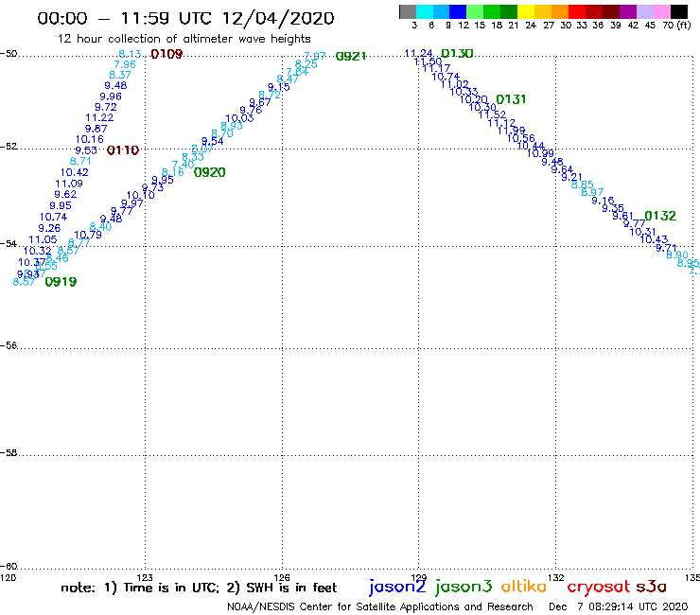Select the 10.99 wave height reading
The width and height of the screenshot is (700, 615).
click(540, 153)
